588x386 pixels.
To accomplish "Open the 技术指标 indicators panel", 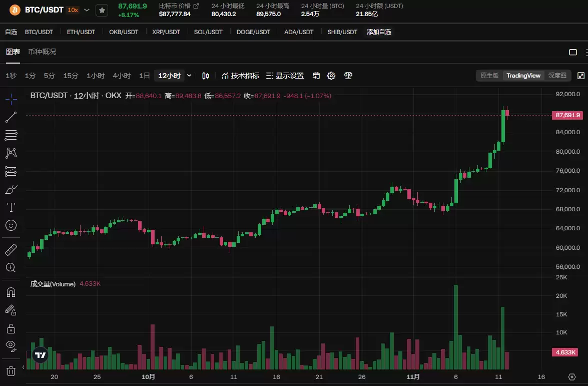I will (241, 76).
